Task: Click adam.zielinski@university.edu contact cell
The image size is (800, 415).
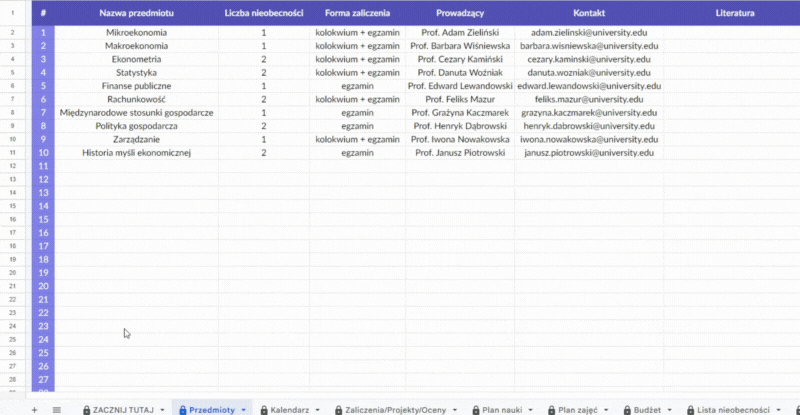Action: tap(589, 33)
